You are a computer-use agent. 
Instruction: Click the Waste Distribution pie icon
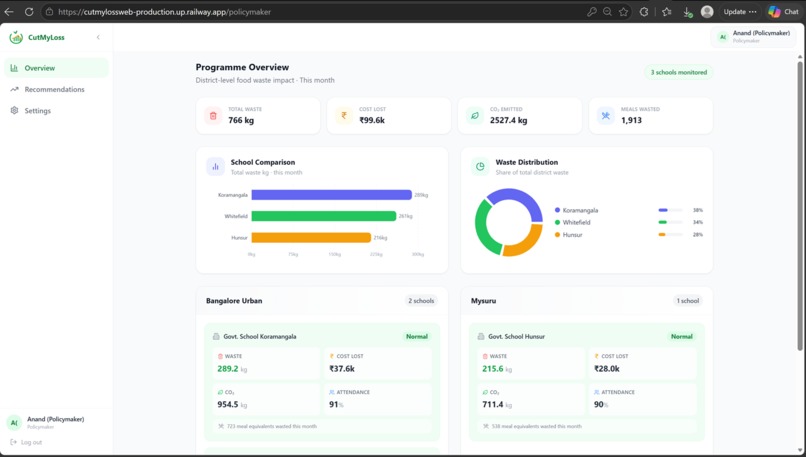[x=480, y=167]
